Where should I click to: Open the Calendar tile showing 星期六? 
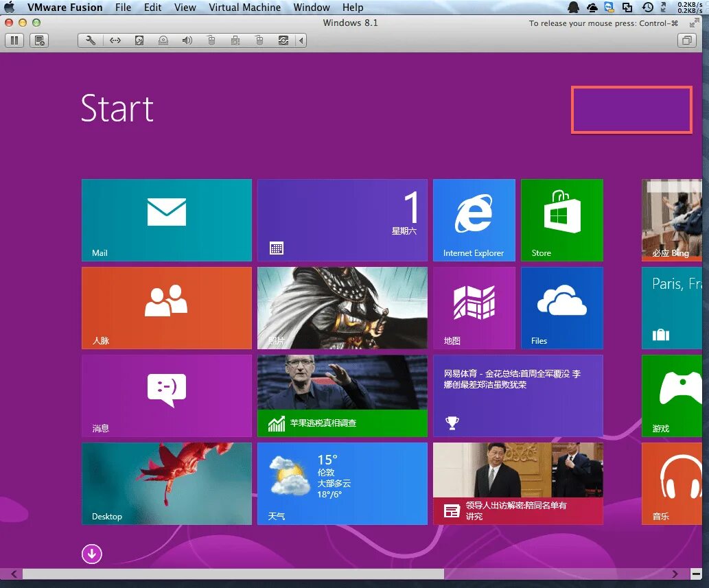click(342, 220)
